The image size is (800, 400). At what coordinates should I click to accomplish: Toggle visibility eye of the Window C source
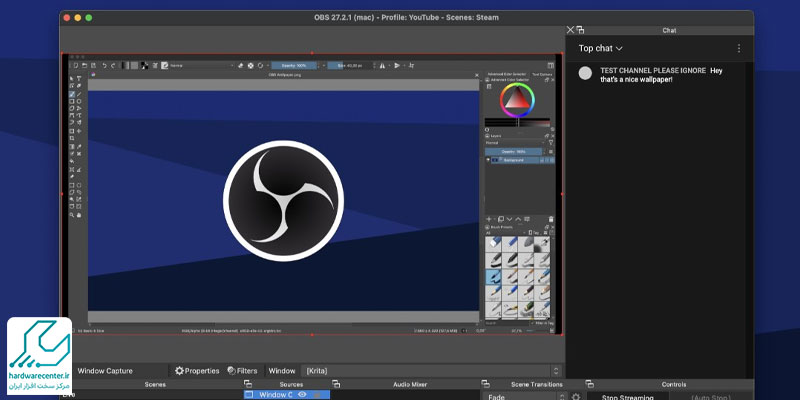pos(302,395)
